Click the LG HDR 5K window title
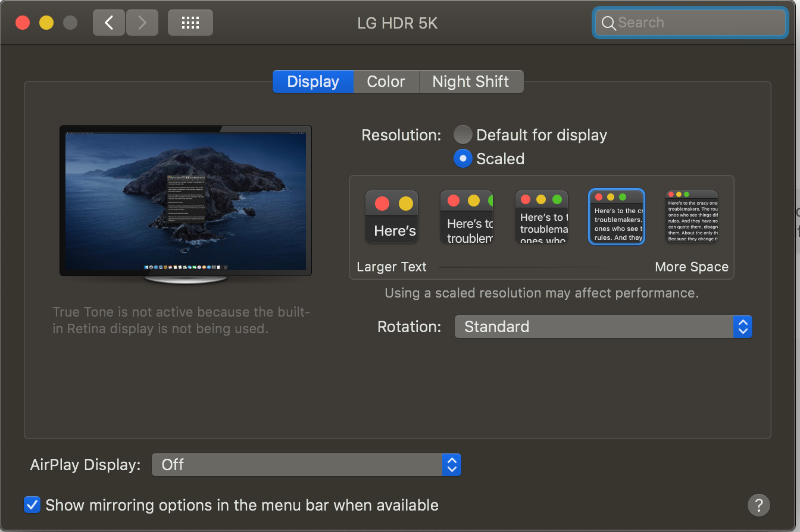800x532 pixels. pos(398,24)
